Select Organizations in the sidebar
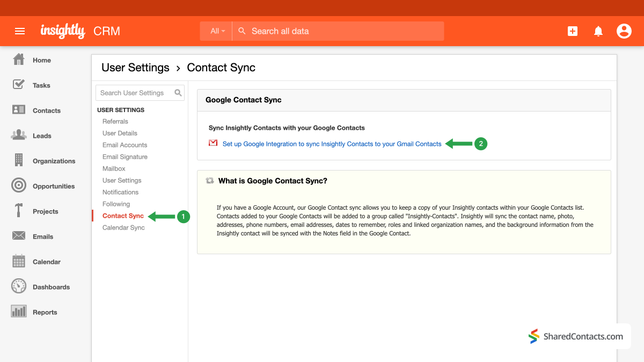 click(54, 161)
